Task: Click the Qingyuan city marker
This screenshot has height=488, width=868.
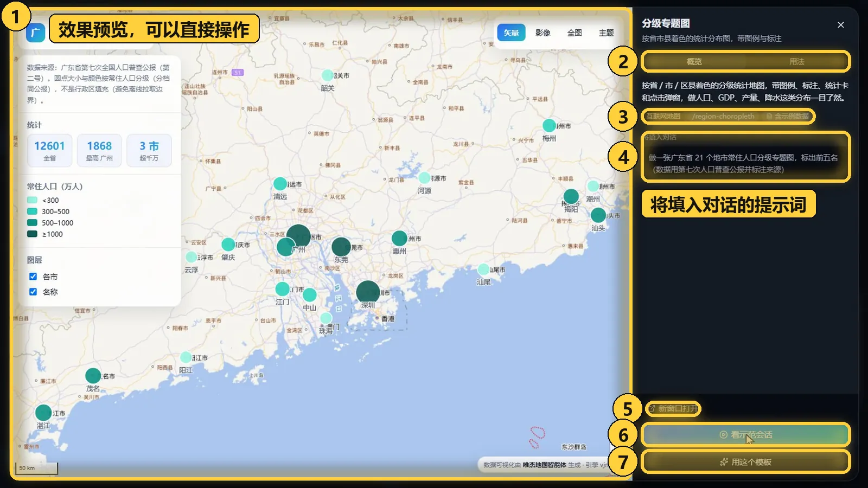Action: coord(280,183)
